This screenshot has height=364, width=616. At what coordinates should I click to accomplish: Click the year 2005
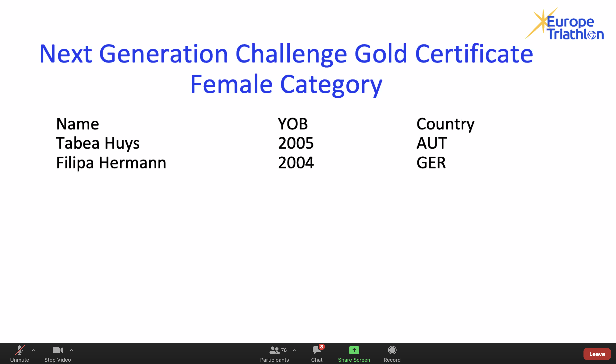tap(296, 143)
